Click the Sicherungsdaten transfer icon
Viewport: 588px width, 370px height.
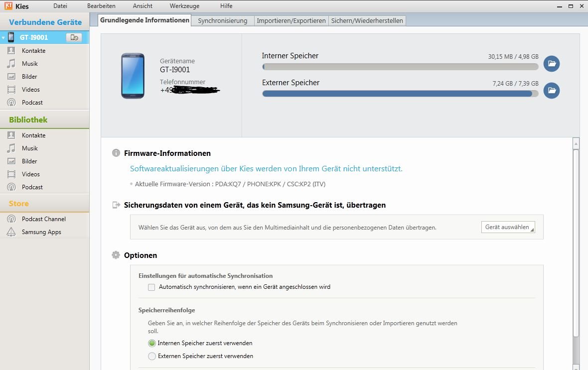point(116,205)
